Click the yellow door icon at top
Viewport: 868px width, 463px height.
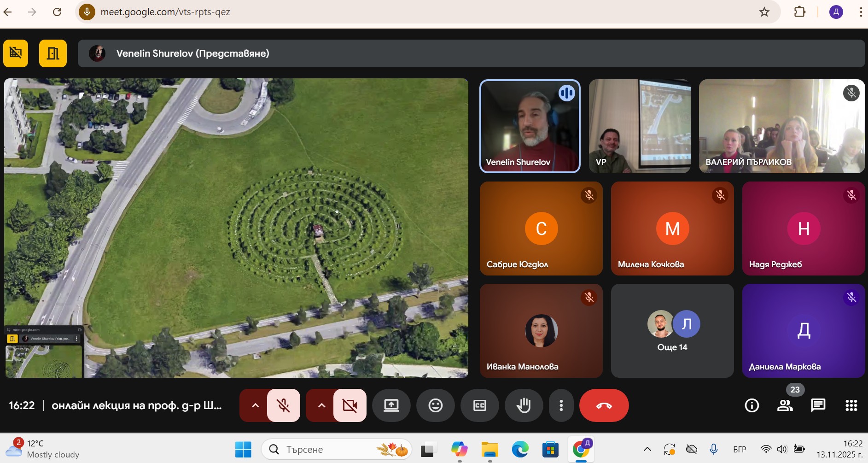coord(53,53)
